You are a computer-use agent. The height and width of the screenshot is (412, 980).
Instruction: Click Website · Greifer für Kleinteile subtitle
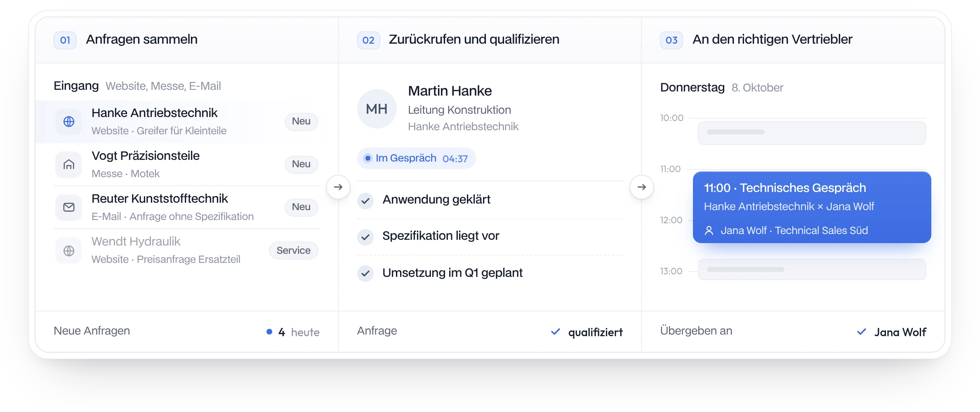[159, 131]
